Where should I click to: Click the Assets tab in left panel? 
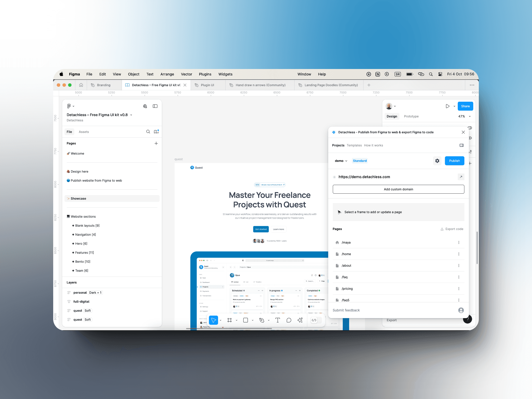(84, 132)
